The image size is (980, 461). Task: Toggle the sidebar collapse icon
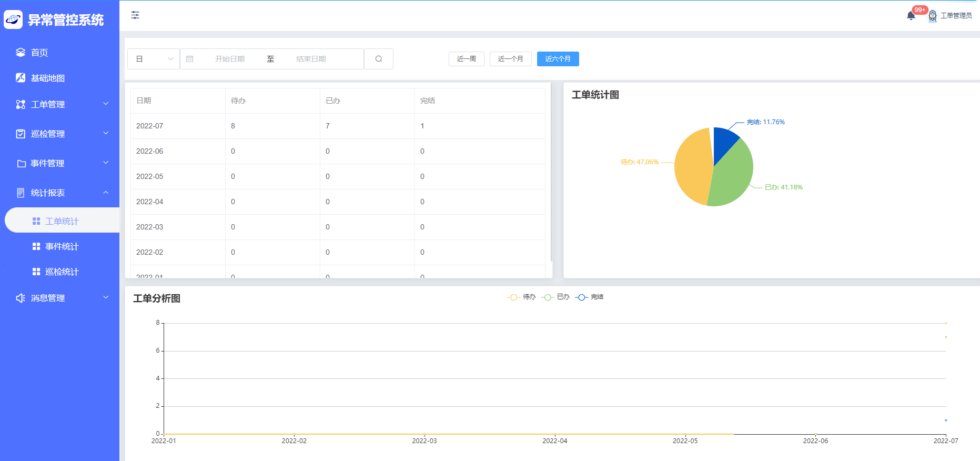coord(135,15)
